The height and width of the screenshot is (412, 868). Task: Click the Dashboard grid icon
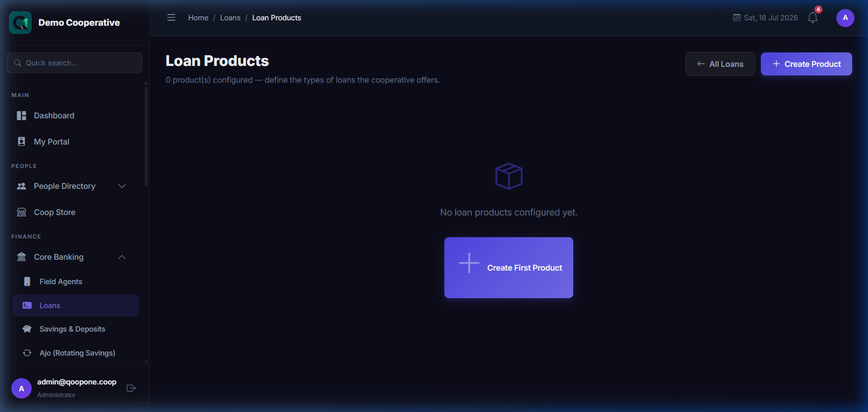(x=21, y=116)
